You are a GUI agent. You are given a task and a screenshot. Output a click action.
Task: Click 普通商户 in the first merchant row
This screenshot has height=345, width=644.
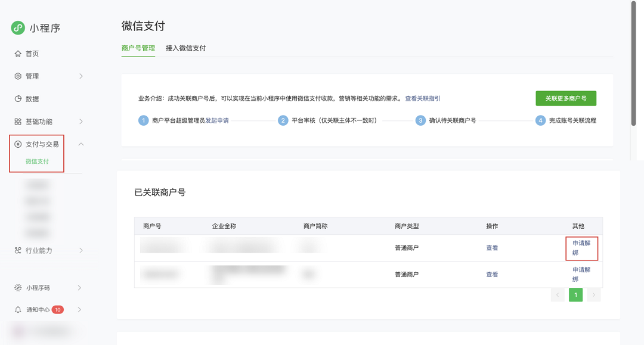[407, 248]
